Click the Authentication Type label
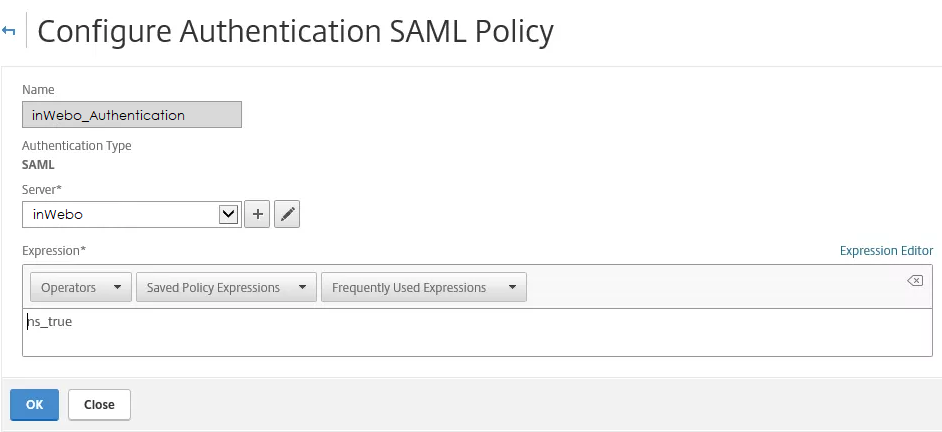The image size is (942, 432). [77, 146]
